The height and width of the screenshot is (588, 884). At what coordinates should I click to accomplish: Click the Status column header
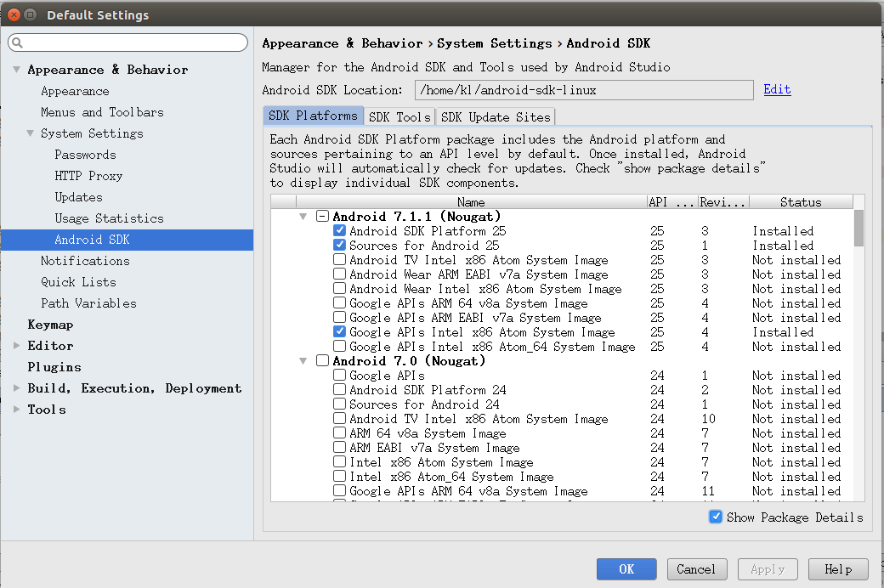click(801, 202)
